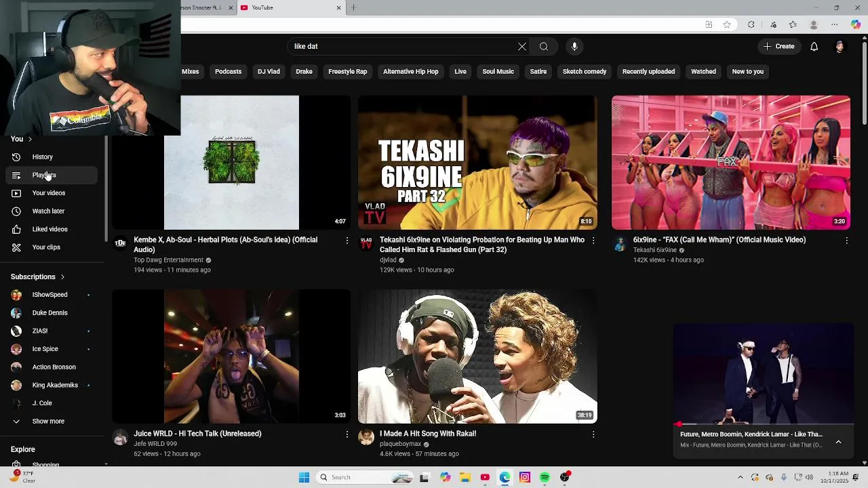
Task: Open the djvlad channel avatar
Action: click(366, 243)
